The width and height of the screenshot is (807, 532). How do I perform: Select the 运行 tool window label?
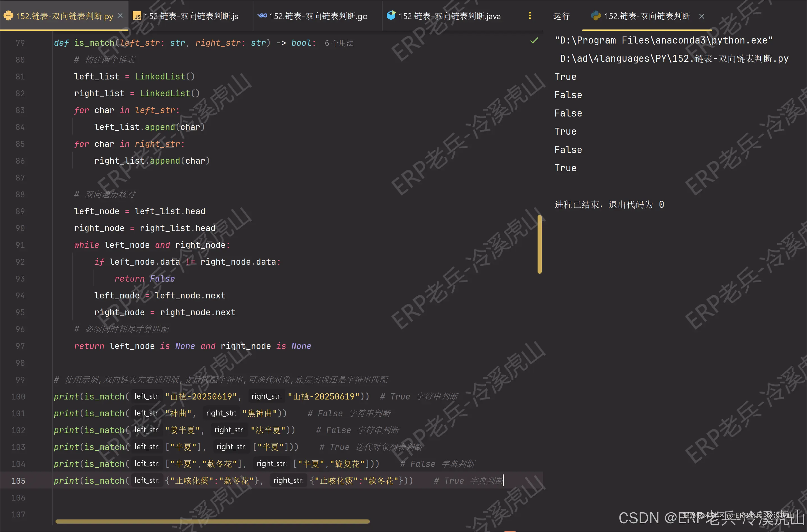click(x=561, y=16)
